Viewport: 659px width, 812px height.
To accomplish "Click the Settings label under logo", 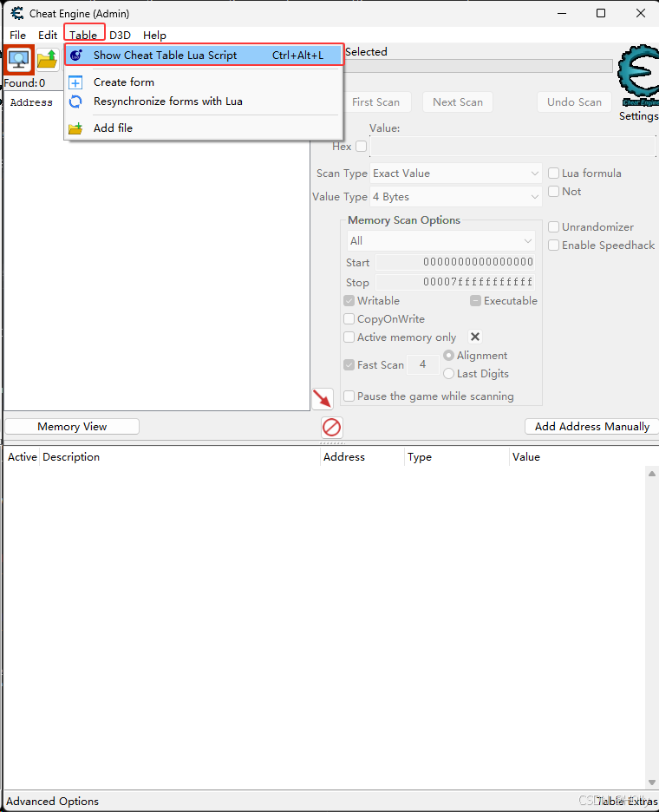I will pos(638,116).
